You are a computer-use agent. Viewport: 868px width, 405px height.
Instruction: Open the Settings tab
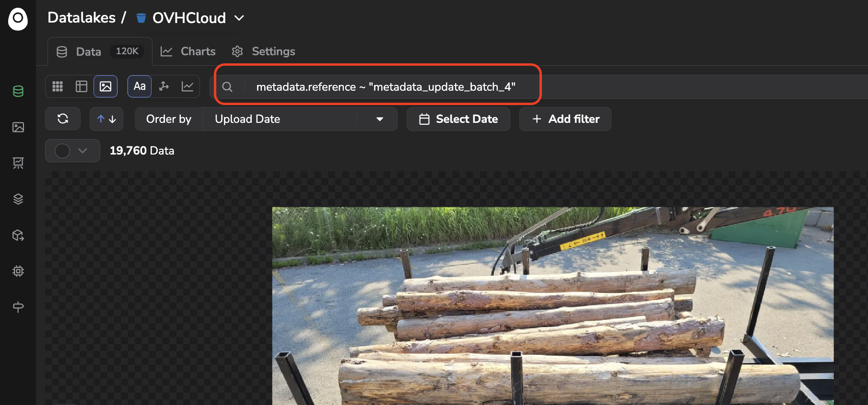coord(263,51)
